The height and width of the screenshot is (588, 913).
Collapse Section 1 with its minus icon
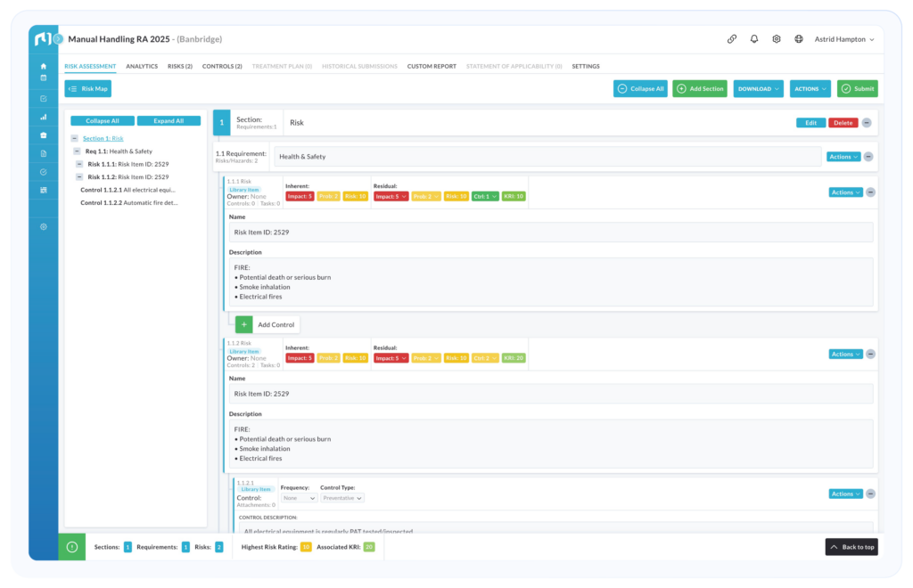coord(867,123)
